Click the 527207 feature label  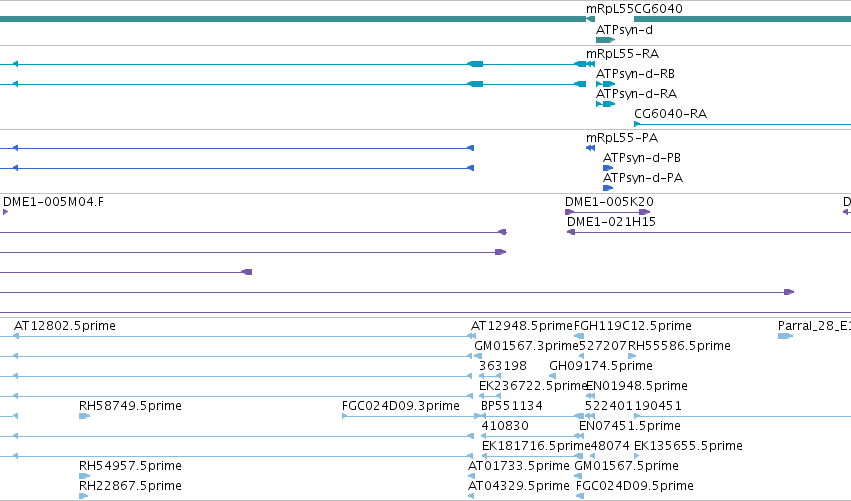point(603,346)
